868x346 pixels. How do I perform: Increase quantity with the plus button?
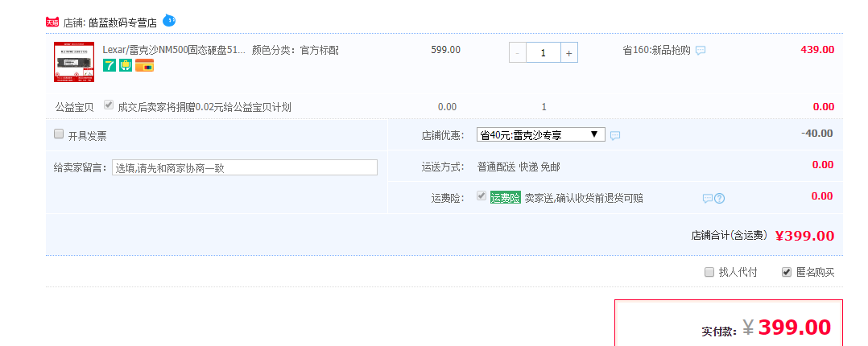(569, 52)
